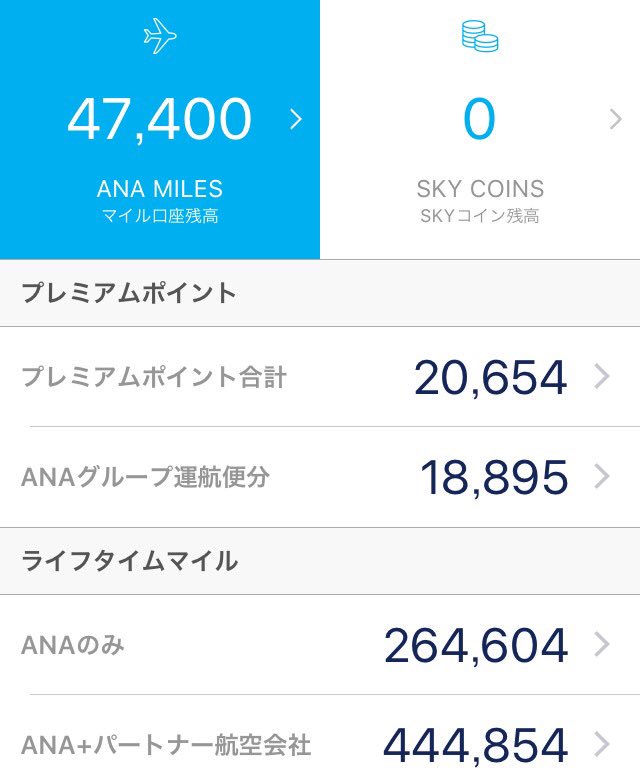Viewport: 640px width, 784px height.
Task: Open ANA+パートナー航空会社 row
Action: pyautogui.click(x=320, y=740)
